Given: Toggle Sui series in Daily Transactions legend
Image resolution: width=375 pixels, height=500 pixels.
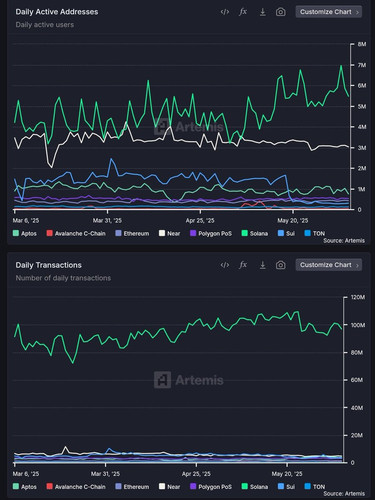Looking at the screenshot, I should click(287, 487).
